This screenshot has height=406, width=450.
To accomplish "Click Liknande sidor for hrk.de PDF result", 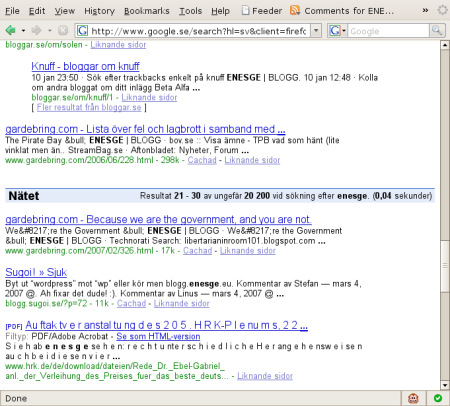I will pos(265,376).
